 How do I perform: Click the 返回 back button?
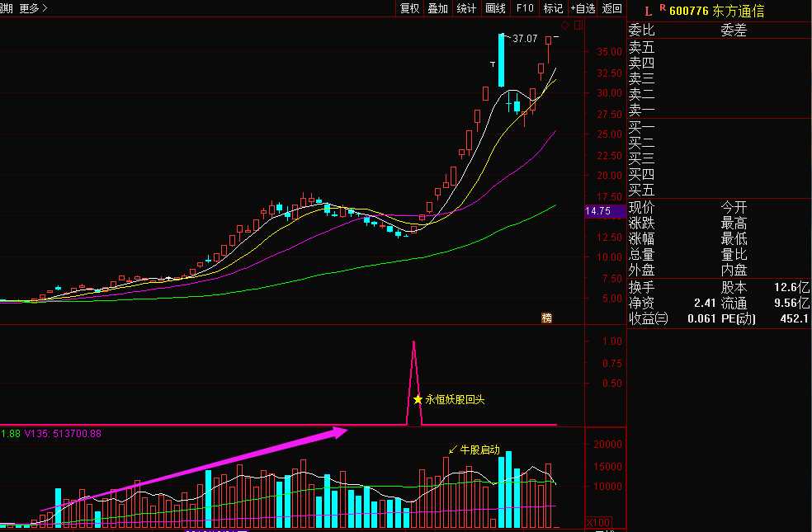tap(611, 8)
